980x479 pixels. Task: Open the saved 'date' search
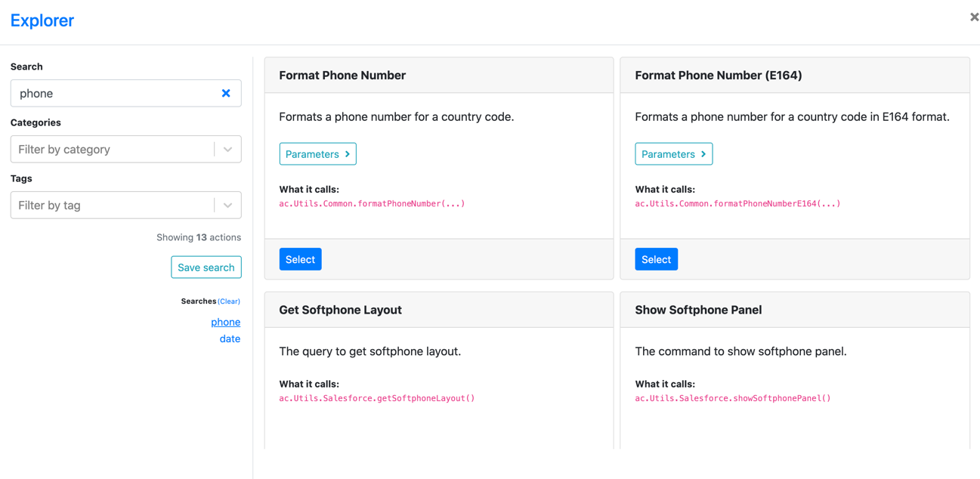230,338
